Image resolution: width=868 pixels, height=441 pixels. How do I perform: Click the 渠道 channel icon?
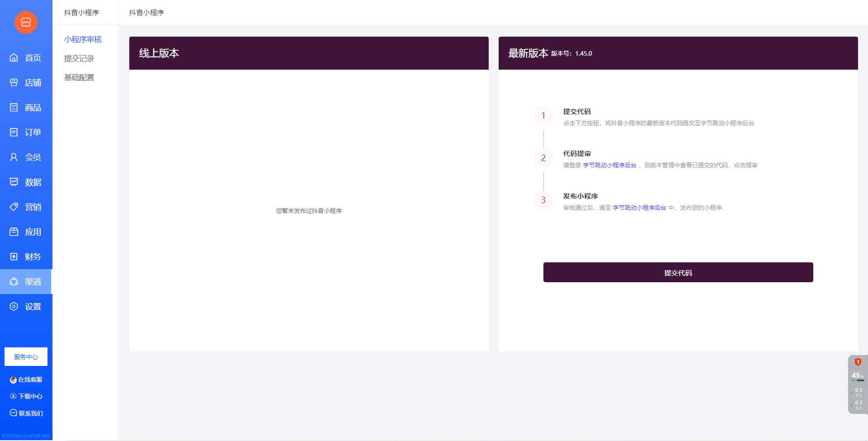[14, 281]
